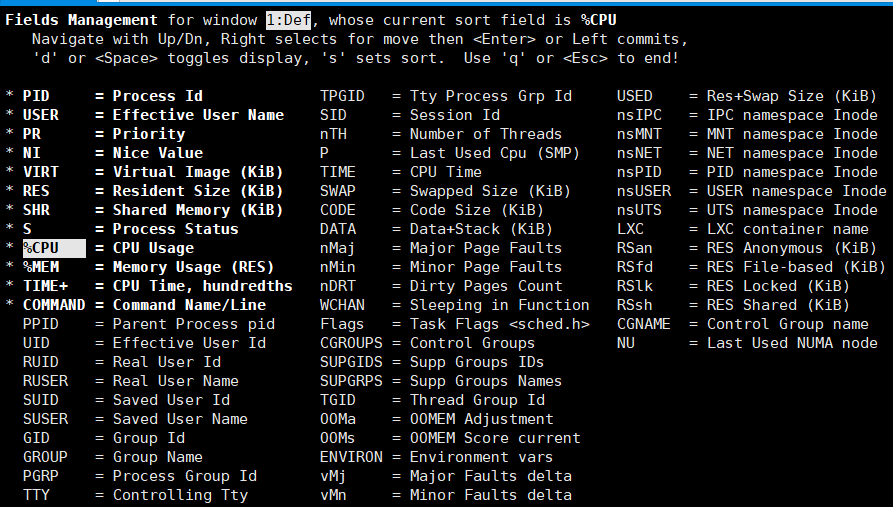893x507 pixels.
Task: Select the CGROUPS field name
Action: click(x=351, y=343)
